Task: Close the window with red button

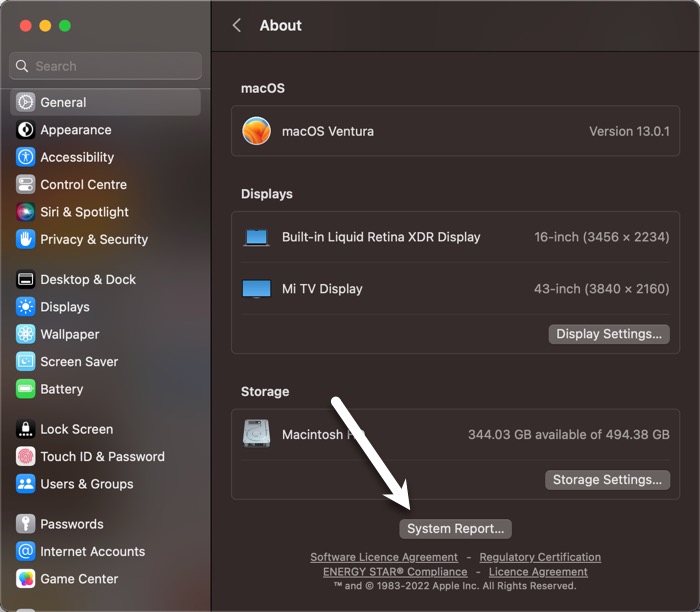Action: [26, 26]
